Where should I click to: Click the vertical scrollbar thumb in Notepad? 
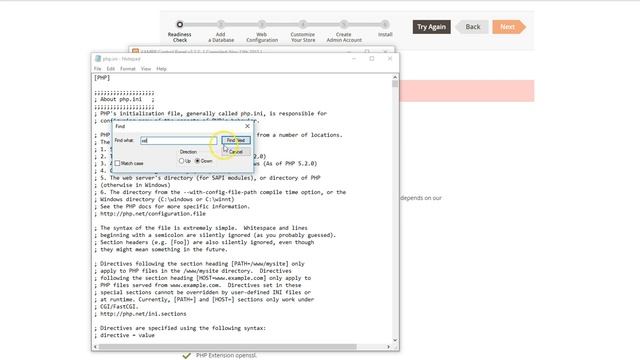coord(395,84)
